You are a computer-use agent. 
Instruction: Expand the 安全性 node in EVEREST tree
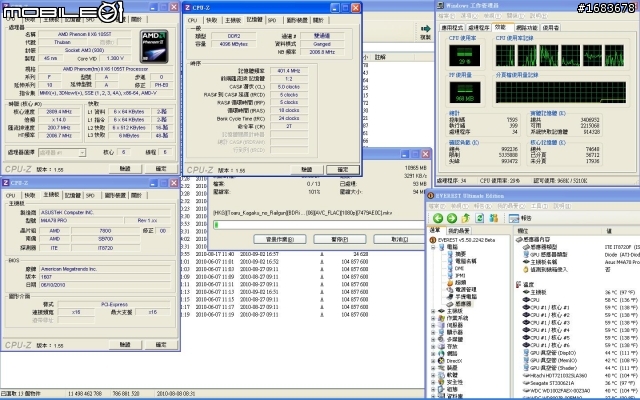coord(433,382)
